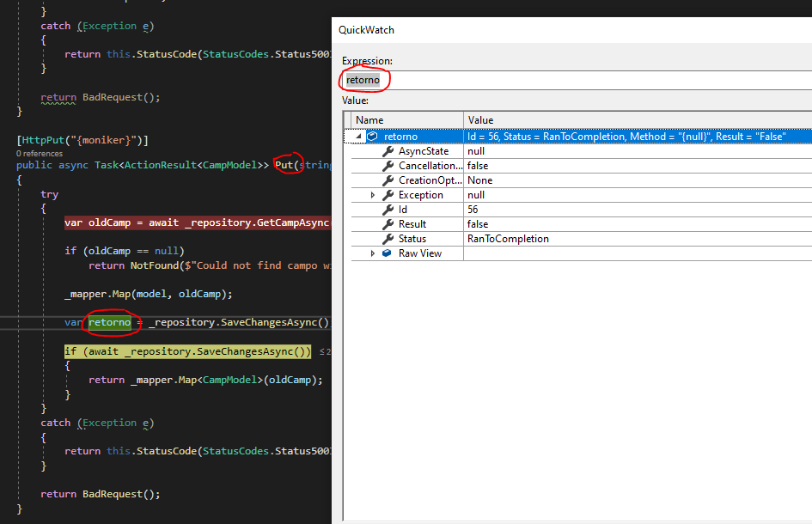Click the value 56 of Id
This screenshot has height=524, width=812.
473,210
